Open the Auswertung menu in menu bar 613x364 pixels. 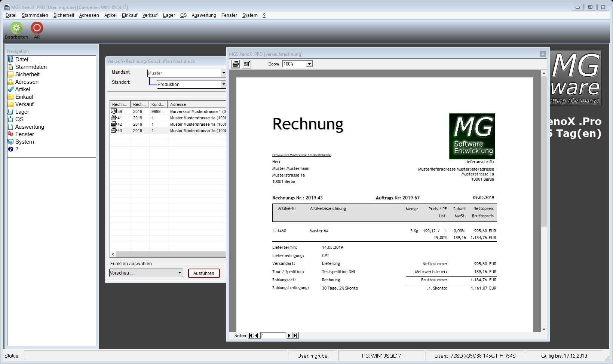point(204,15)
